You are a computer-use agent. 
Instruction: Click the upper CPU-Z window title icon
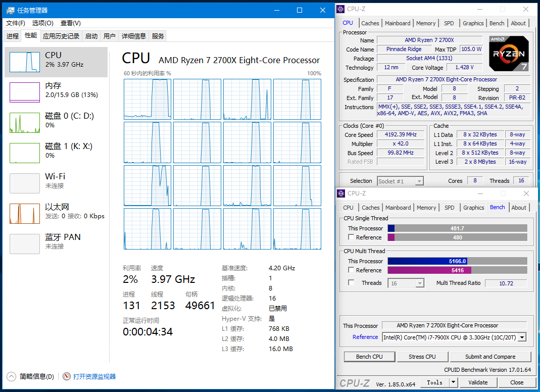(x=340, y=9)
